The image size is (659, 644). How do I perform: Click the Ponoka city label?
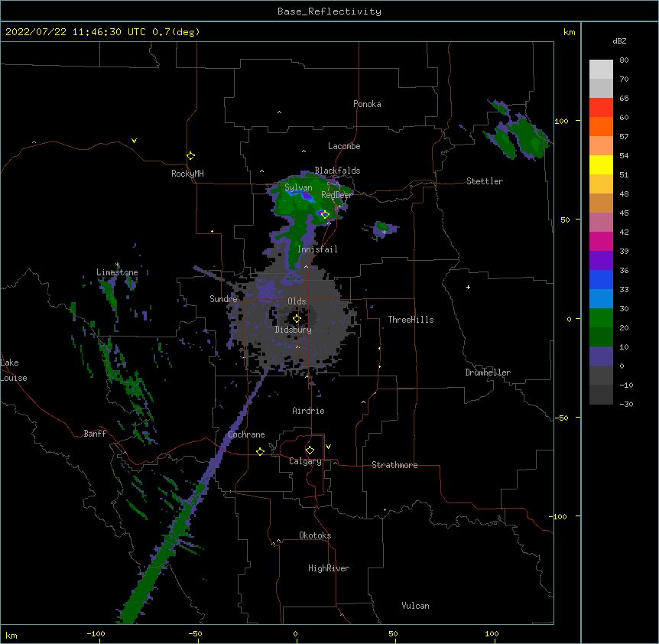367,104
